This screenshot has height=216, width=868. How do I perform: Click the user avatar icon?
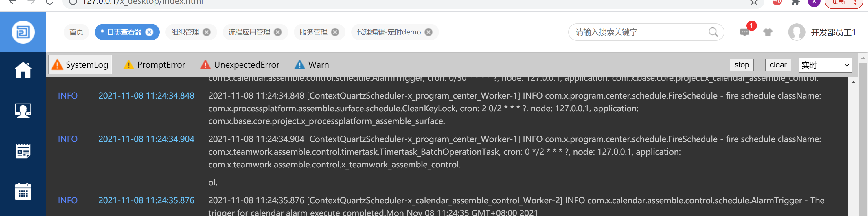pyautogui.click(x=797, y=32)
